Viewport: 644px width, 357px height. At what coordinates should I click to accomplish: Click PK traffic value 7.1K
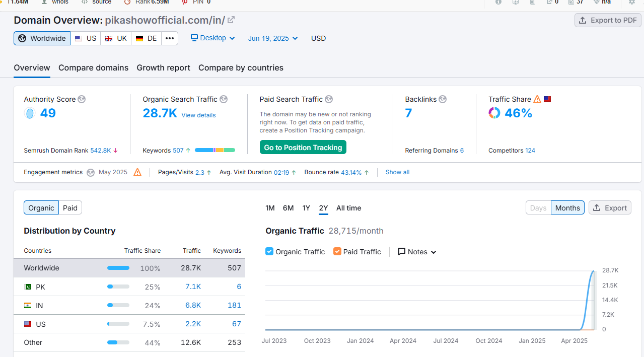[193, 287]
